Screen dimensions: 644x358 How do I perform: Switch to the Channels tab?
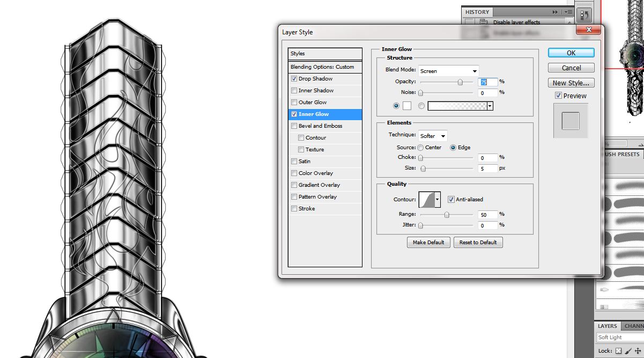click(x=633, y=326)
